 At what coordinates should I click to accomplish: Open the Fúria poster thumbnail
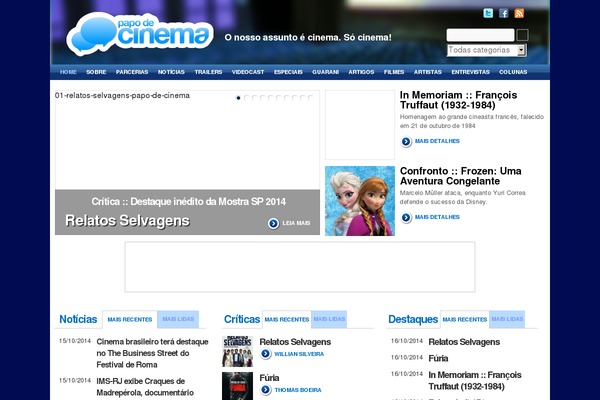coord(238,386)
